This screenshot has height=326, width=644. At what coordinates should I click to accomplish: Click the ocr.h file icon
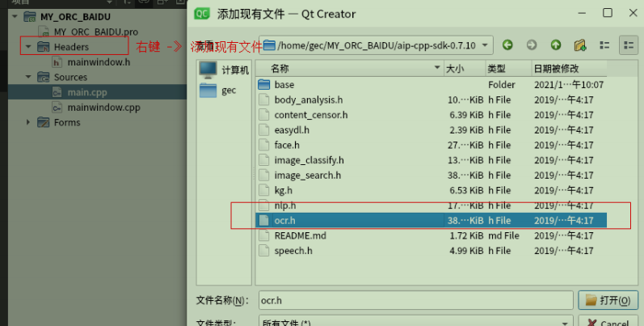[263, 220]
